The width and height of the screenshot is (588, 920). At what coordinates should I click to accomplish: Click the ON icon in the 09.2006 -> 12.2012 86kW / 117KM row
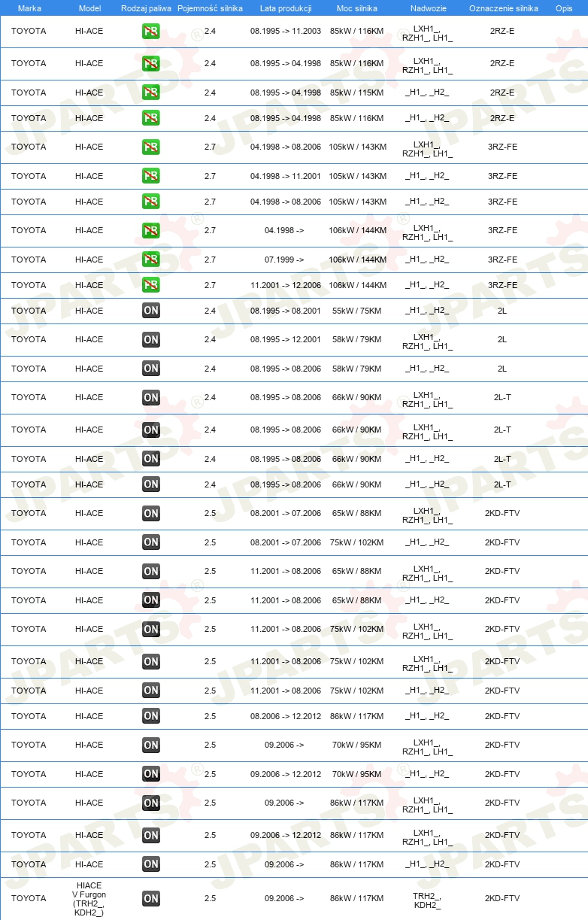(150, 835)
